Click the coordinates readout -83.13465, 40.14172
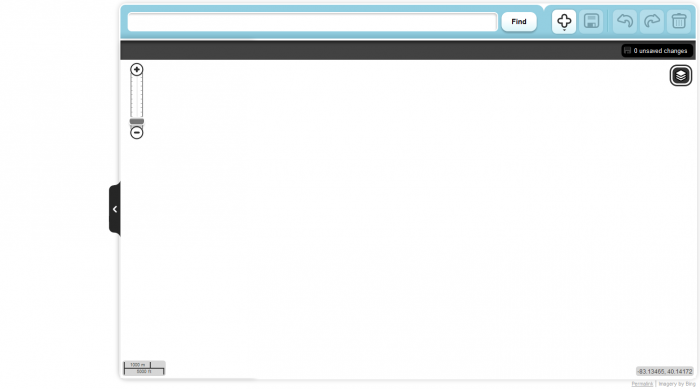The image size is (700, 389). (x=664, y=372)
